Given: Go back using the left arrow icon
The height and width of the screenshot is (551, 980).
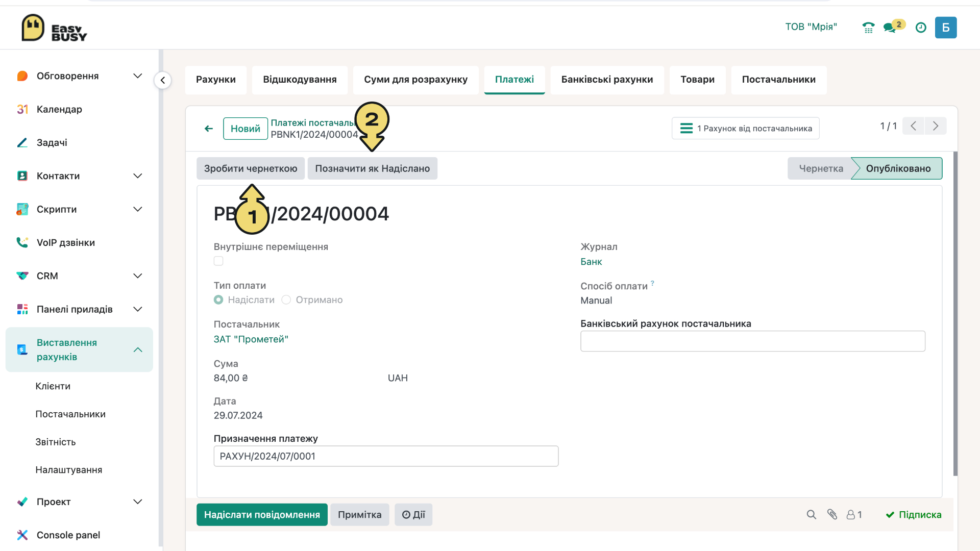Looking at the screenshot, I should point(209,129).
